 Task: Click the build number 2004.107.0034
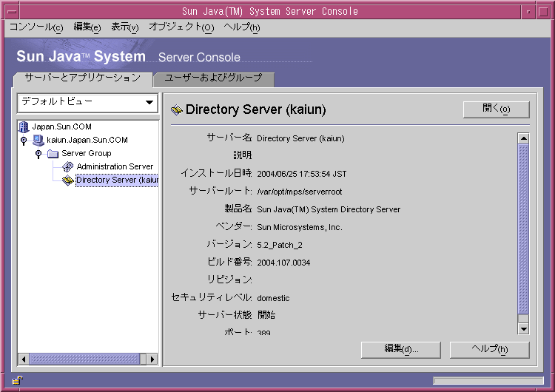pyautogui.click(x=283, y=263)
